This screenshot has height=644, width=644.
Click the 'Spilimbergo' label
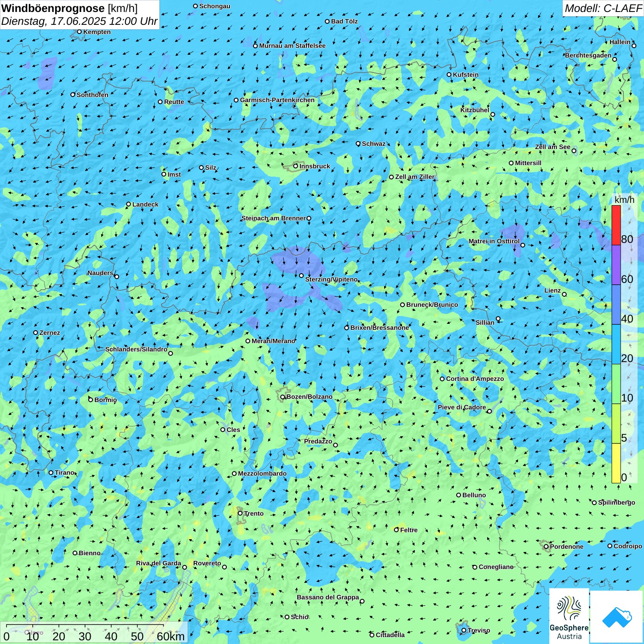tap(616, 502)
